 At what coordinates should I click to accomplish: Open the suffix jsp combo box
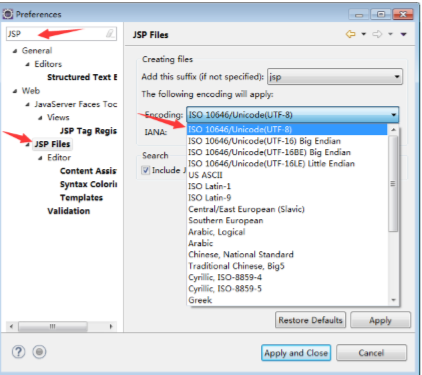(x=335, y=77)
